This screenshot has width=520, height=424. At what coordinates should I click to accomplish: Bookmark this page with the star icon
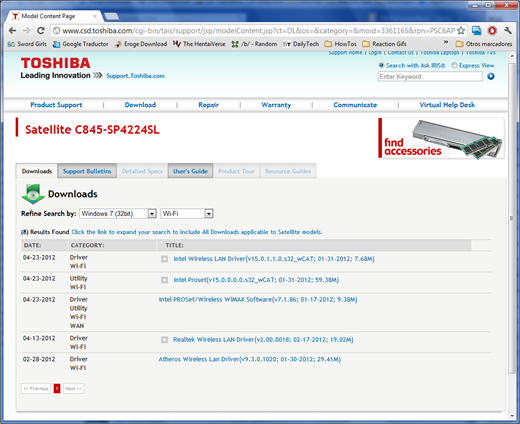click(x=461, y=31)
